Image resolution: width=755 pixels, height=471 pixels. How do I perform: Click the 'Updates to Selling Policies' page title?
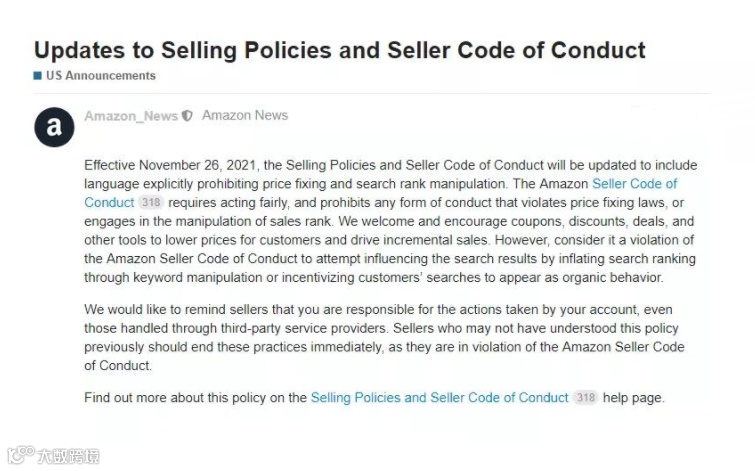coord(340,49)
